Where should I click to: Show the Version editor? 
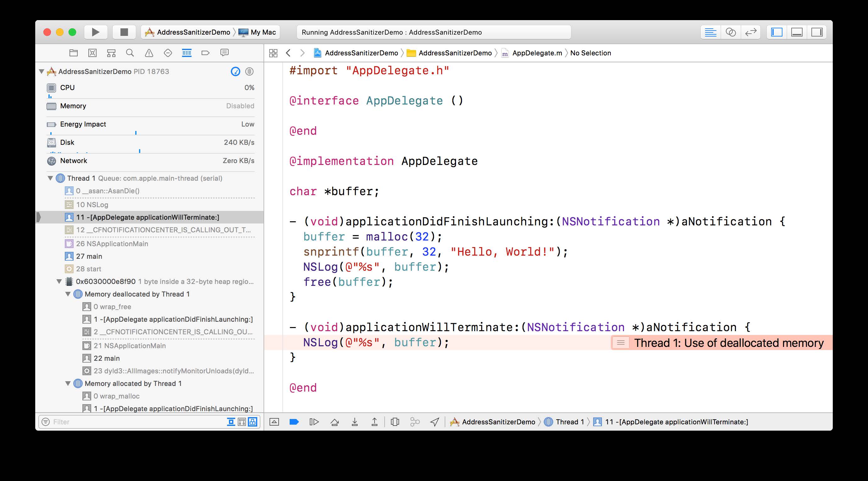click(751, 32)
